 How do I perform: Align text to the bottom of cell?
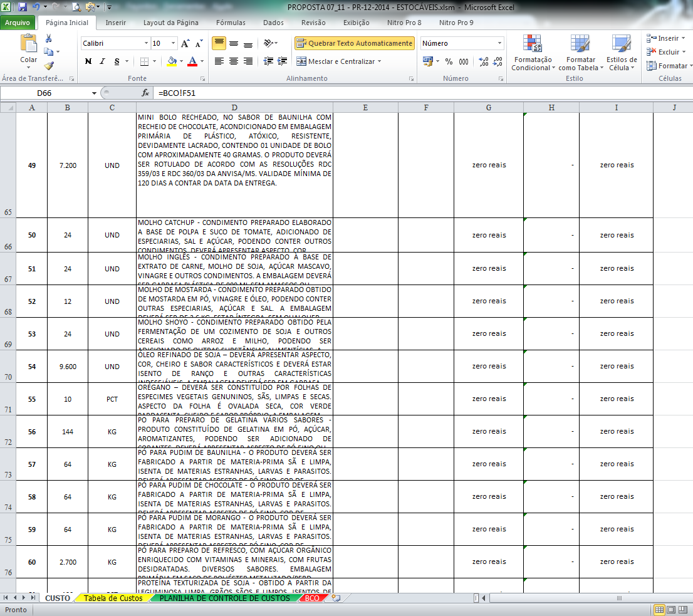click(248, 43)
